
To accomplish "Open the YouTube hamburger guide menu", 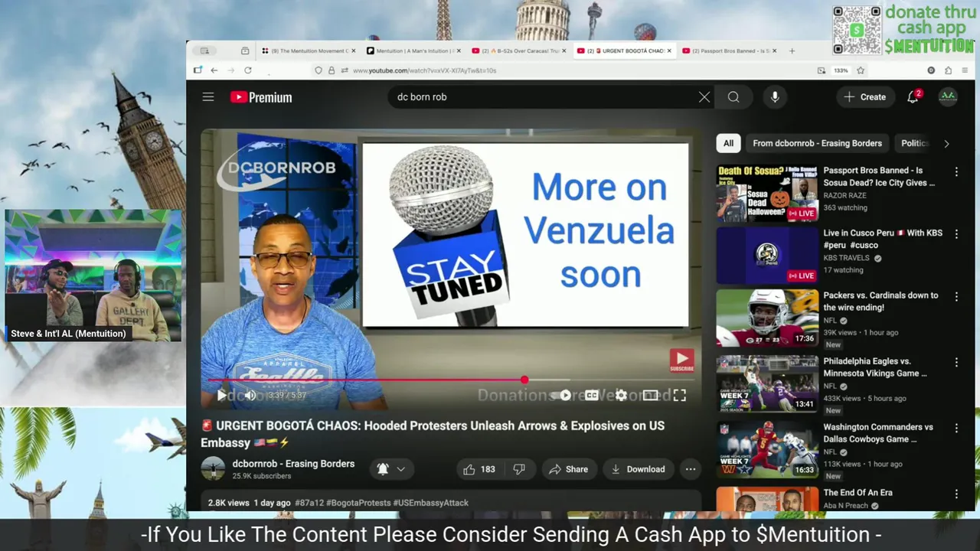I will (x=208, y=97).
